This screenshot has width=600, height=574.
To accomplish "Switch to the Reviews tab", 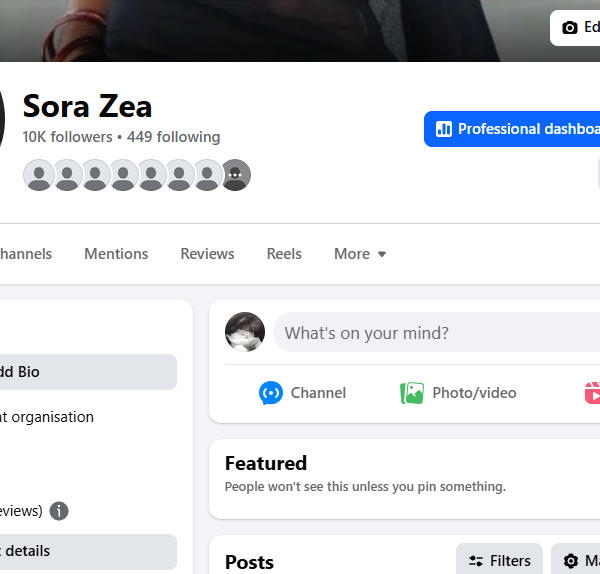I will tap(207, 254).
